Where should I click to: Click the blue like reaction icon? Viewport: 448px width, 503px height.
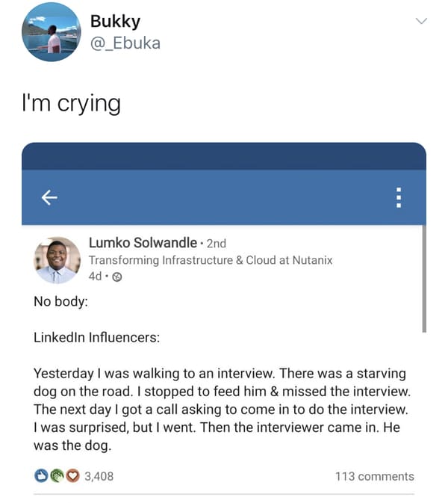click(41, 476)
